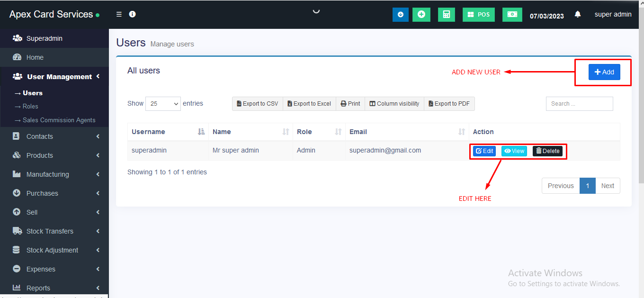Open the show entries dropdown
Image resolution: width=644 pixels, height=298 pixels.
pos(163,104)
